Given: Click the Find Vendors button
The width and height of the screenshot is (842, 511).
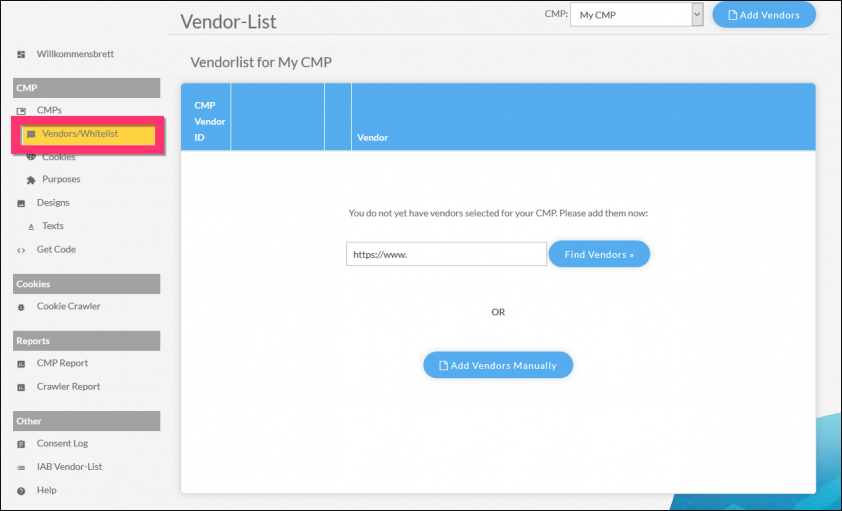Looking at the screenshot, I should click(599, 254).
